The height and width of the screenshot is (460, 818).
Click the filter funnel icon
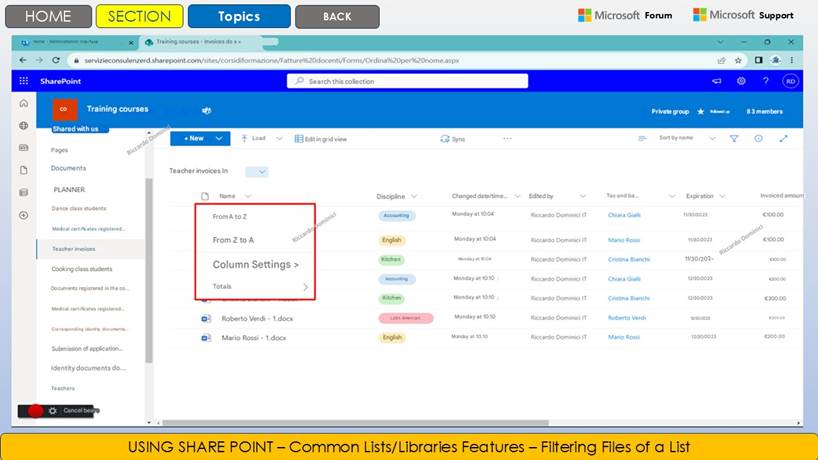tap(734, 139)
